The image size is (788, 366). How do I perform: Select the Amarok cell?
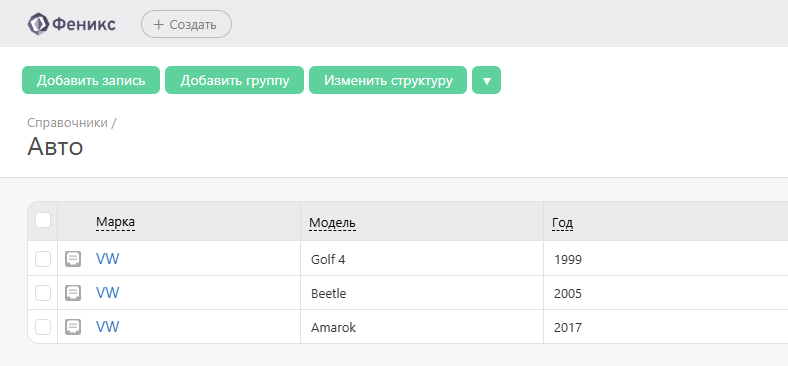pyautogui.click(x=422, y=327)
